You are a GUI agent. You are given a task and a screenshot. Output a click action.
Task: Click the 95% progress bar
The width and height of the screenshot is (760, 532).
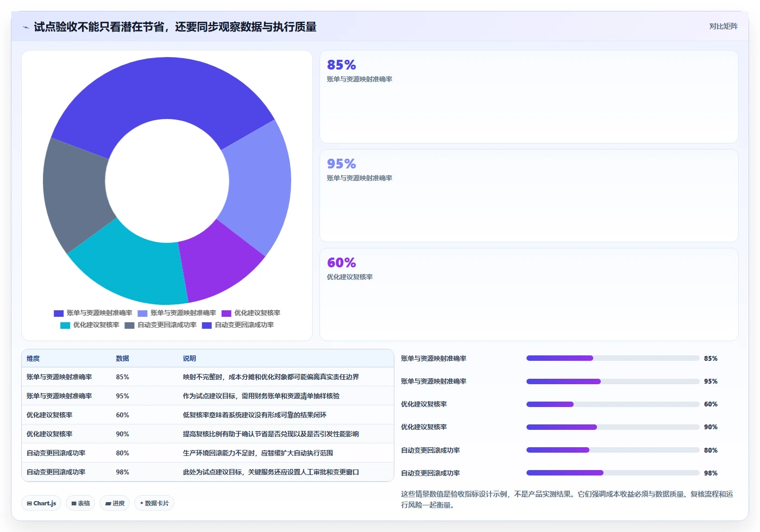613,381
